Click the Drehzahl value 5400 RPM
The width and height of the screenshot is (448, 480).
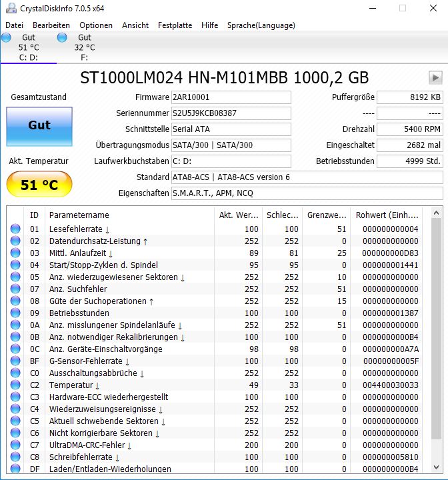410,129
